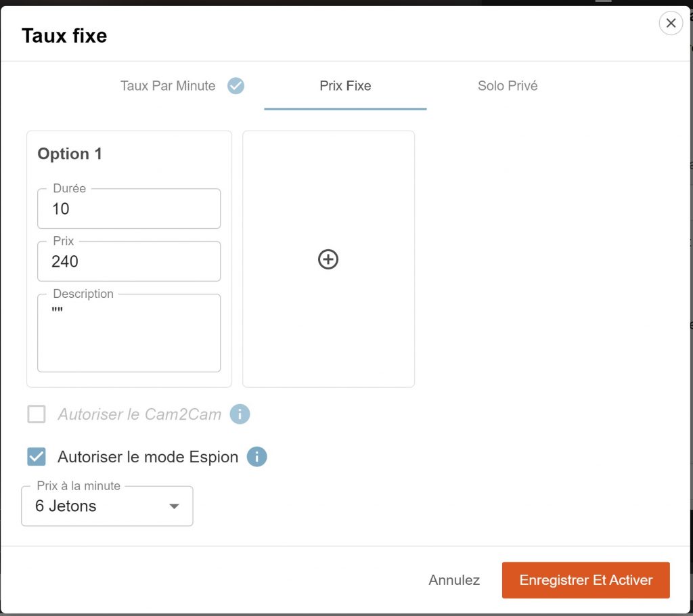Click into the Prix field showing 240
693x616 pixels.
129,262
